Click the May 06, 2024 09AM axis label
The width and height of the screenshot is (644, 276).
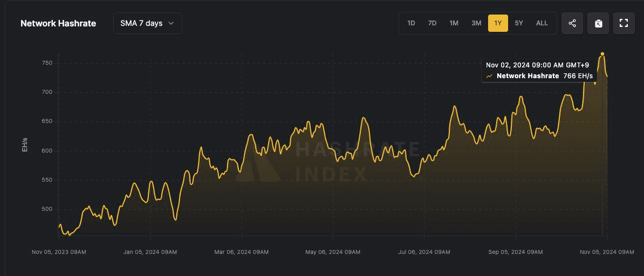333,252
